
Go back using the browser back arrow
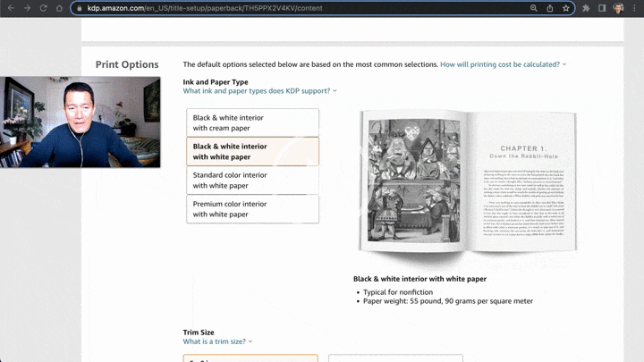pos(11,8)
